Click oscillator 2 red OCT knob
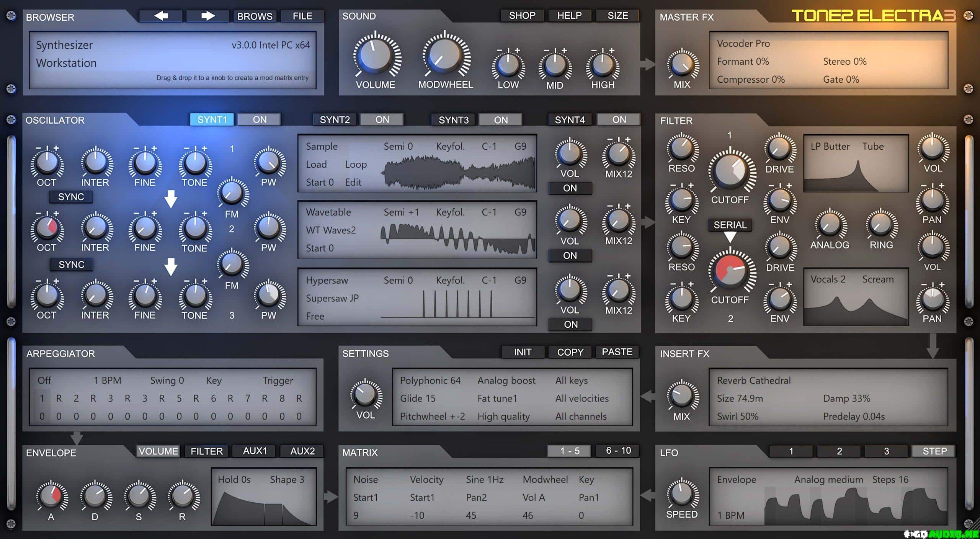980x539 pixels. coord(47,227)
